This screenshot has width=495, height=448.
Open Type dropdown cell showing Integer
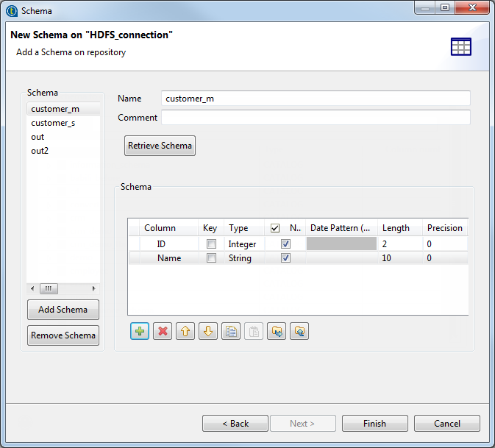[244, 244]
